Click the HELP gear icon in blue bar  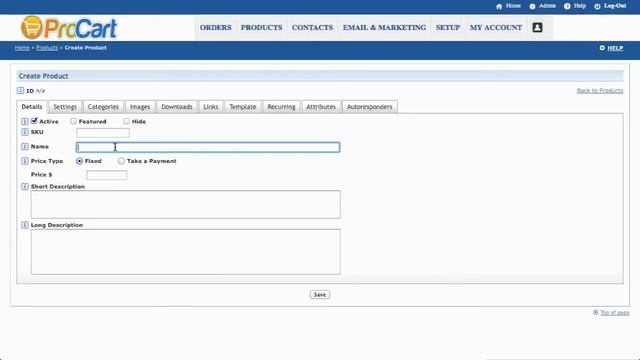click(602, 48)
